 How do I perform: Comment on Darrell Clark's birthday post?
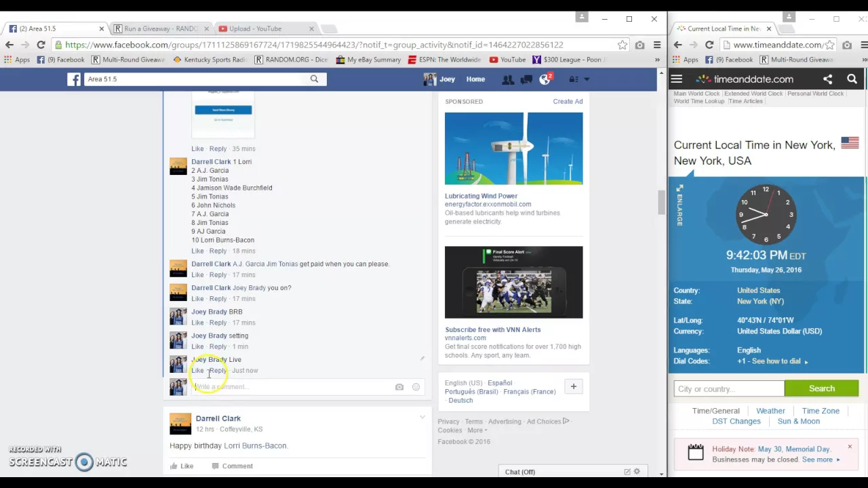tap(233, 466)
